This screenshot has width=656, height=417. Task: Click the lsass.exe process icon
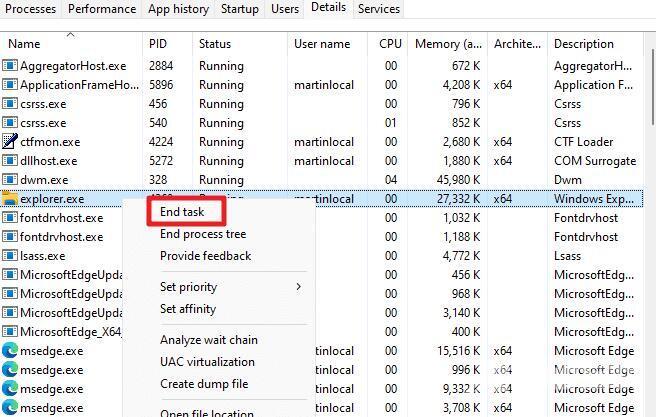point(9,256)
